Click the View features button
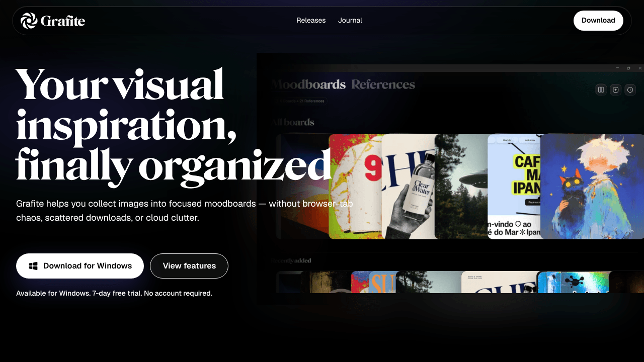This screenshot has width=644, height=362. tap(189, 266)
